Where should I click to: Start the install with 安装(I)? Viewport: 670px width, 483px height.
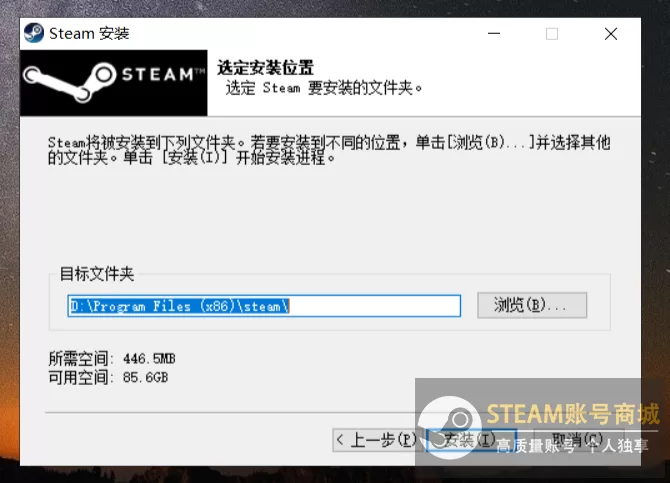pyautogui.click(x=471, y=440)
